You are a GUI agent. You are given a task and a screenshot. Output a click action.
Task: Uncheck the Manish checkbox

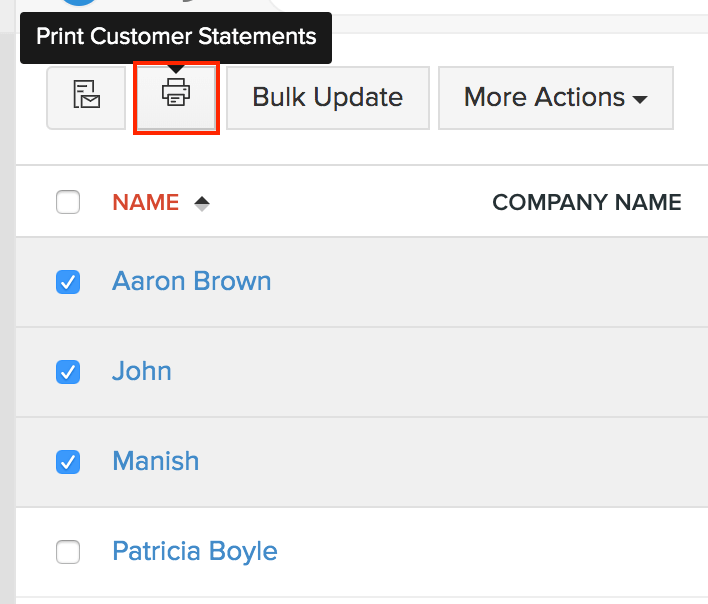(68, 462)
